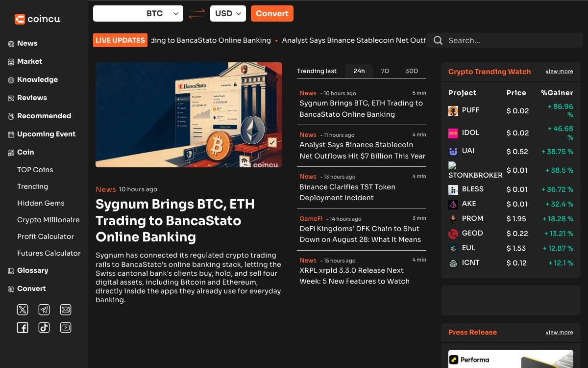Click the swap currencies arrows icon
The image size is (588, 368).
(196, 14)
